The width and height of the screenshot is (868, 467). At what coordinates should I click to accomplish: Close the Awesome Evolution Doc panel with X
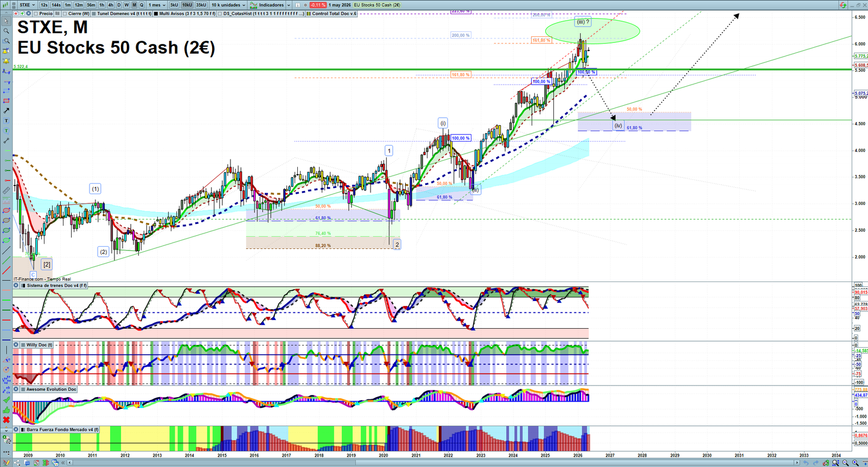pos(16,389)
